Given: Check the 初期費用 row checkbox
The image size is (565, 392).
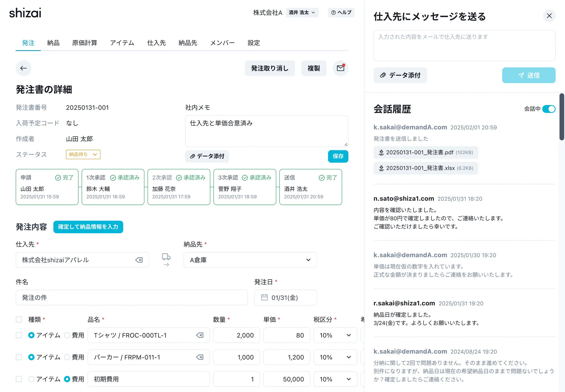Looking at the screenshot, I should (19, 379).
